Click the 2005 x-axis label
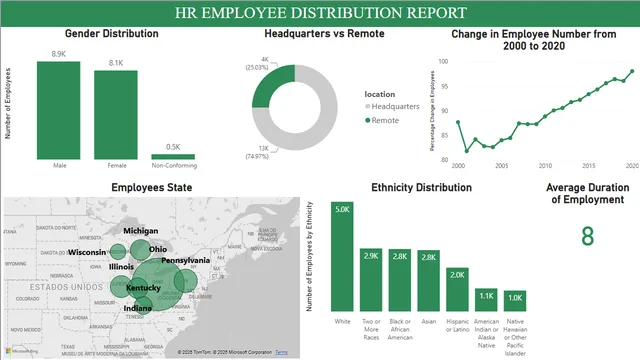Image resolution: width=640 pixels, height=360 pixels. (x=502, y=166)
